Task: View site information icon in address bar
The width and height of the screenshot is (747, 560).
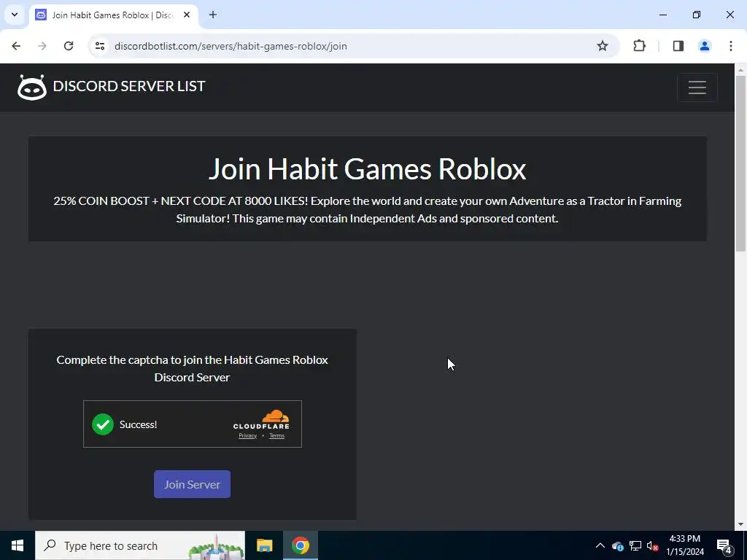Action: pos(99,46)
